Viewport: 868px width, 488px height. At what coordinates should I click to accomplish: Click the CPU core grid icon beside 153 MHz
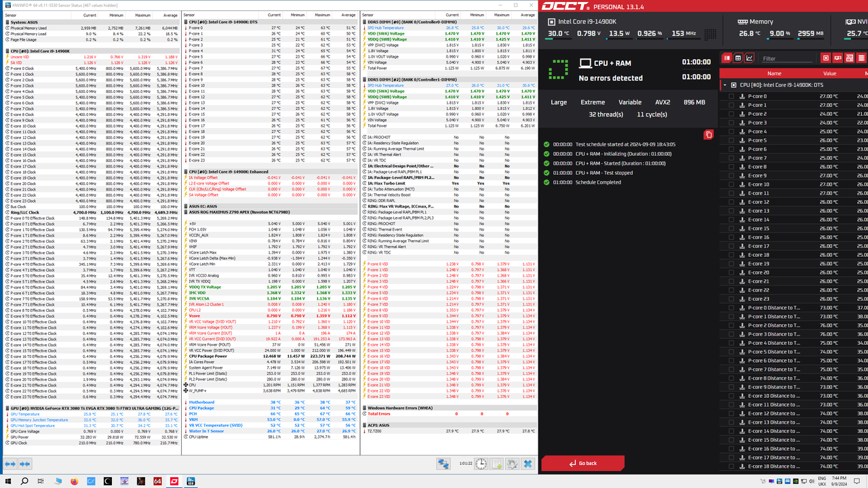click(x=710, y=33)
